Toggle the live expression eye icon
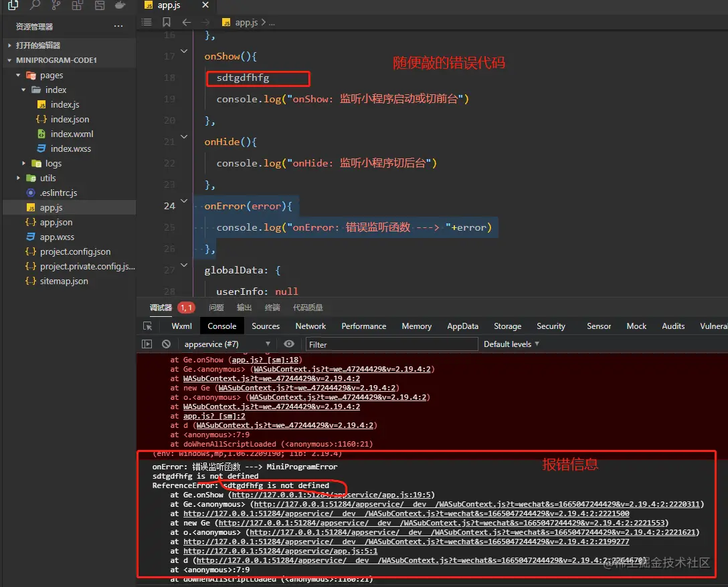 coord(289,344)
